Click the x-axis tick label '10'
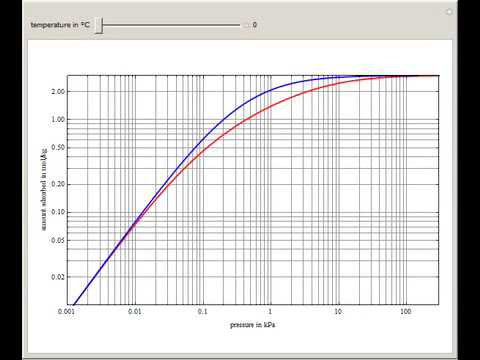Screen dimensions: 480x360 pos(338,311)
